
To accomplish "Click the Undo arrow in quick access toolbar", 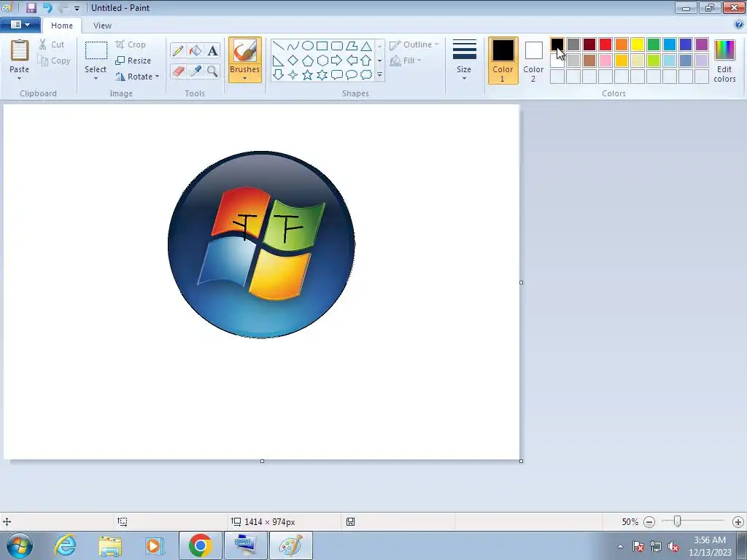I will 47,7.
